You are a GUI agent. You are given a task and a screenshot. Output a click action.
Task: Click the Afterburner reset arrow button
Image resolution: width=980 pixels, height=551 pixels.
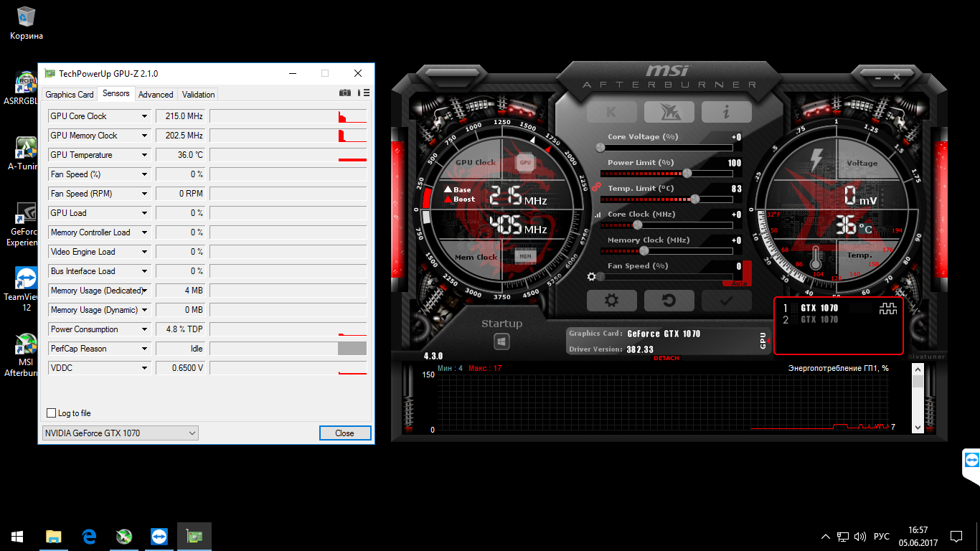[669, 301]
